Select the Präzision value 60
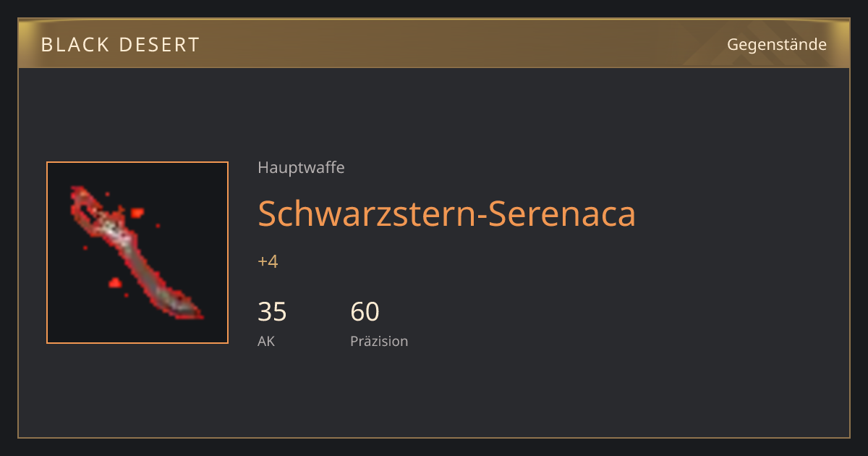 click(x=365, y=312)
